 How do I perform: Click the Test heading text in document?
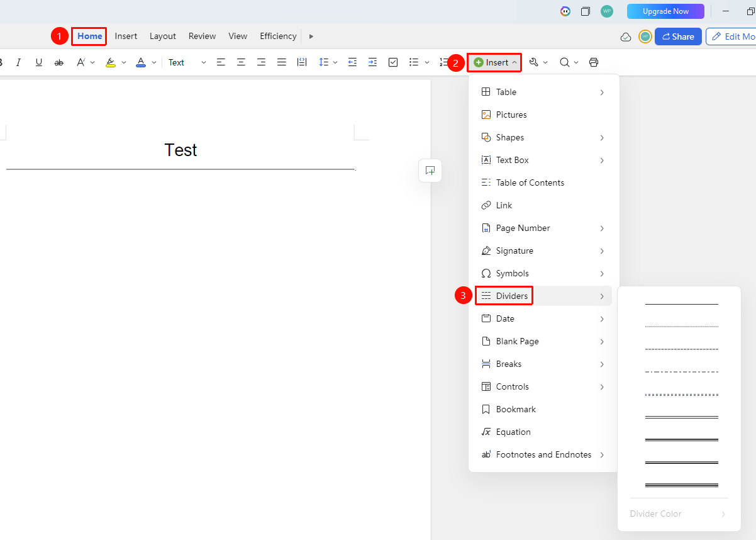(x=181, y=150)
